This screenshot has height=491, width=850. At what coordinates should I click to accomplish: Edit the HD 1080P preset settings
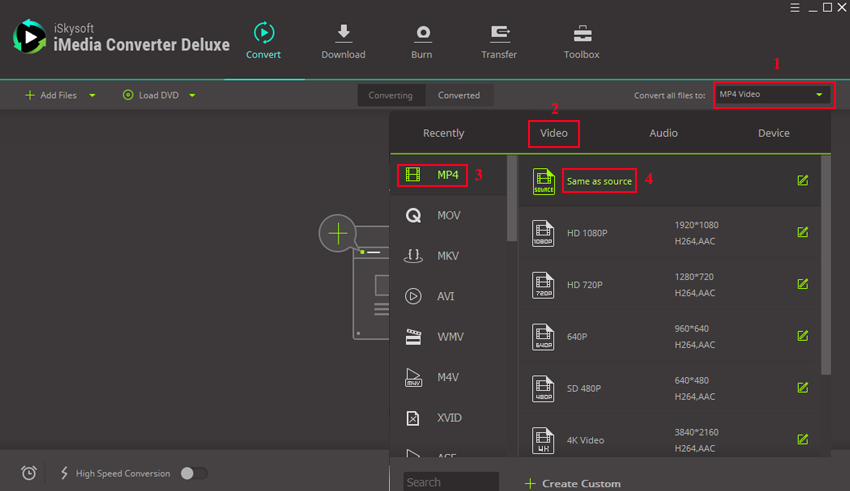(803, 232)
